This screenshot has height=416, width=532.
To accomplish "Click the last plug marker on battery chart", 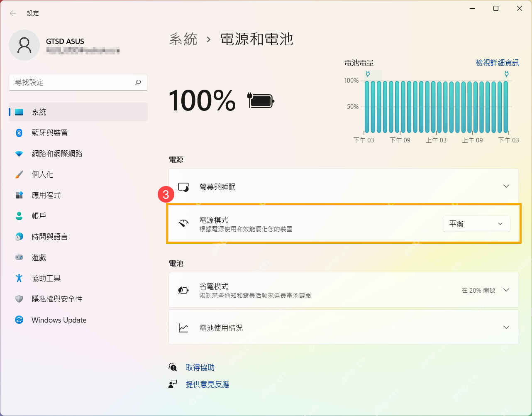I will point(506,74).
